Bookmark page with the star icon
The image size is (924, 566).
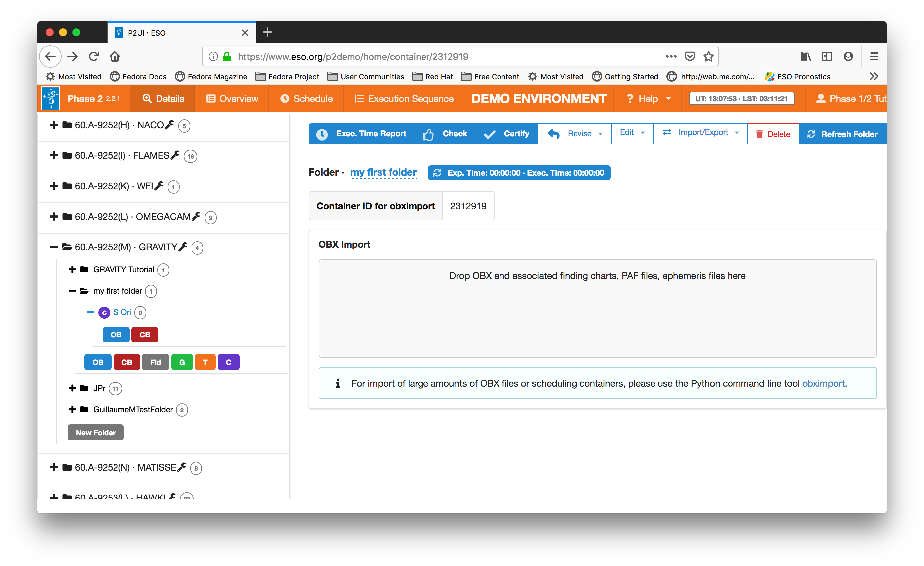(x=708, y=57)
